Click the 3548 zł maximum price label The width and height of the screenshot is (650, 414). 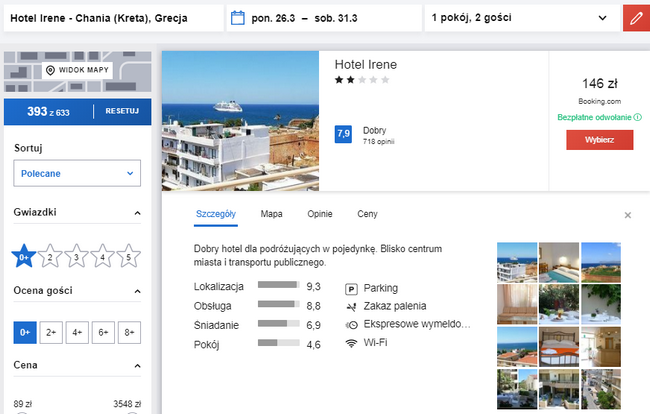(127, 404)
